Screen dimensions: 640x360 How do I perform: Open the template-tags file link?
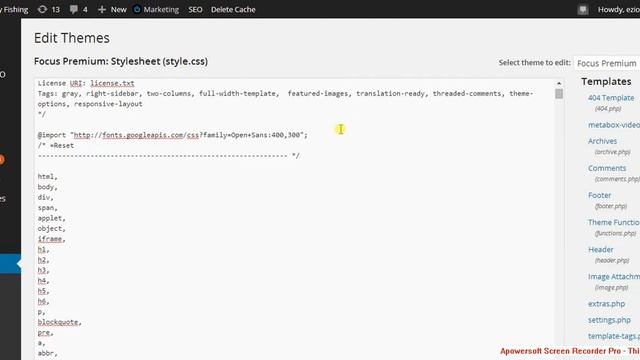click(613, 336)
